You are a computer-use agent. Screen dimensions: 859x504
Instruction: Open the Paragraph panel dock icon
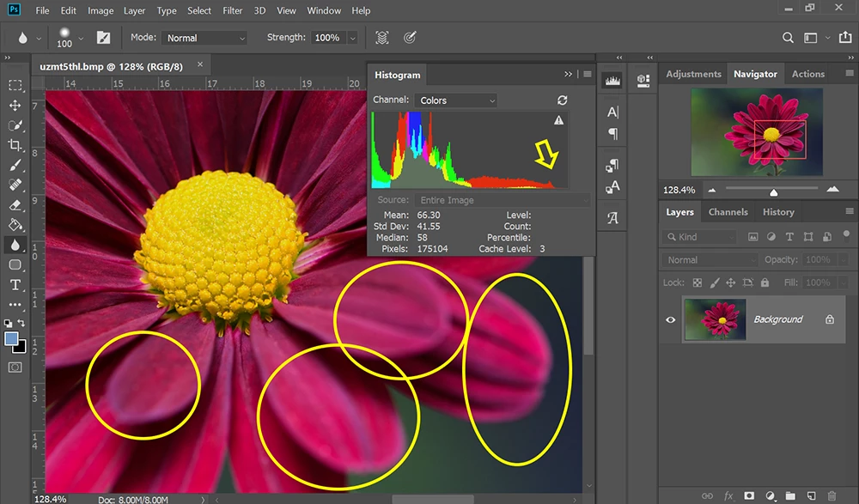612,134
